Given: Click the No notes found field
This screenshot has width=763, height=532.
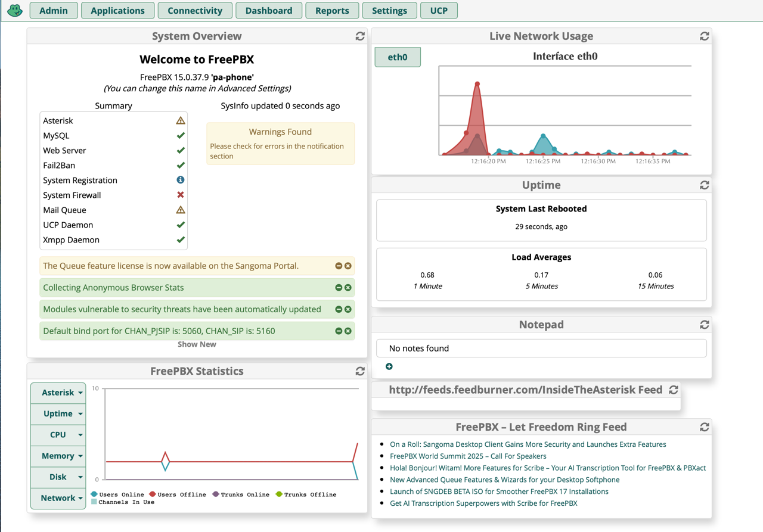Looking at the screenshot, I should pyautogui.click(x=541, y=349).
